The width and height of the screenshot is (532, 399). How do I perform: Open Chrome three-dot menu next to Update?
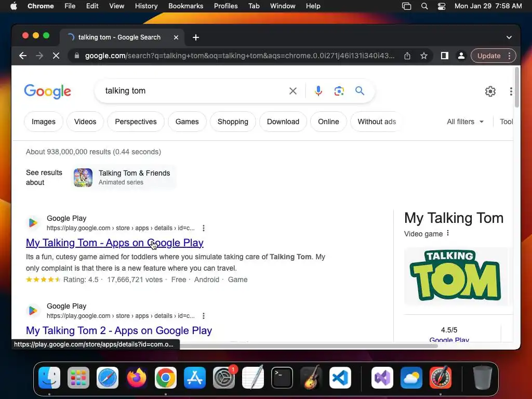510,56
